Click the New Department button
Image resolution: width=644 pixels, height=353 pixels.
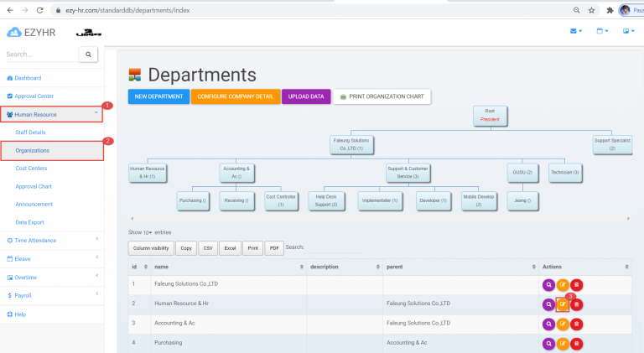click(158, 96)
